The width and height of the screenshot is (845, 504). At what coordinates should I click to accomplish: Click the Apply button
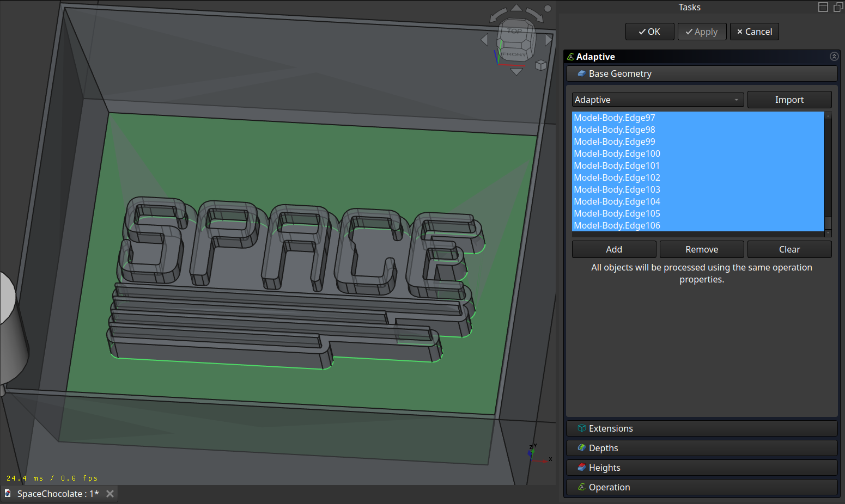pyautogui.click(x=702, y=32)
